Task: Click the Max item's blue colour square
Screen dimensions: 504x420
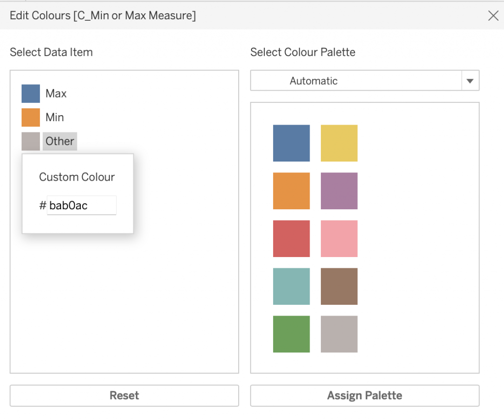Action: (31, 94)
